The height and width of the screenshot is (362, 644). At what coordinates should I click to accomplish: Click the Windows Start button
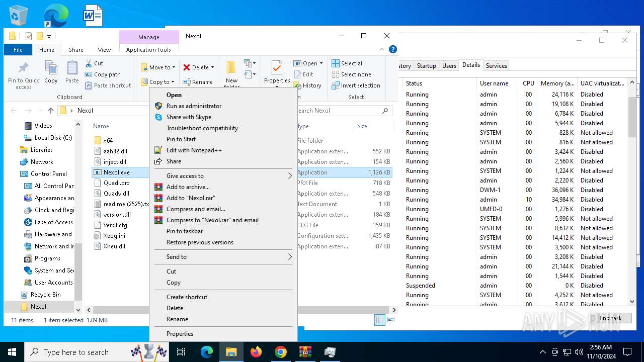coord(12,352)
